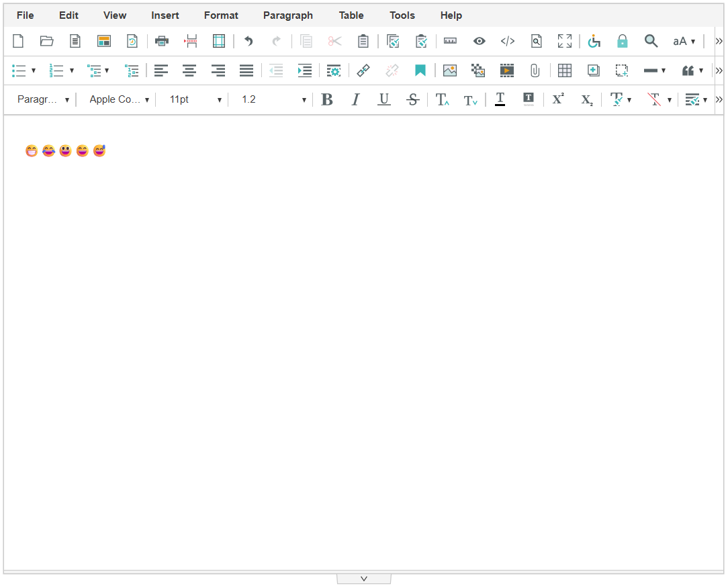Image resolution: width=728 pixels, height=586 pixels.
Task: Justify the paragraph text
Action: [246, 70]
